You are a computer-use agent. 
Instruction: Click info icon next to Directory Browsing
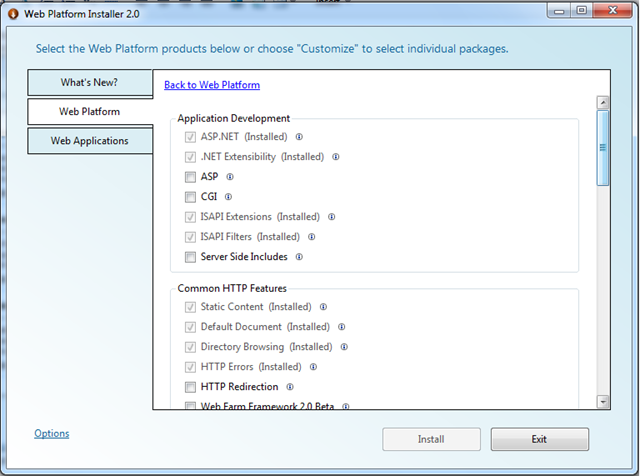pos(344,347)
